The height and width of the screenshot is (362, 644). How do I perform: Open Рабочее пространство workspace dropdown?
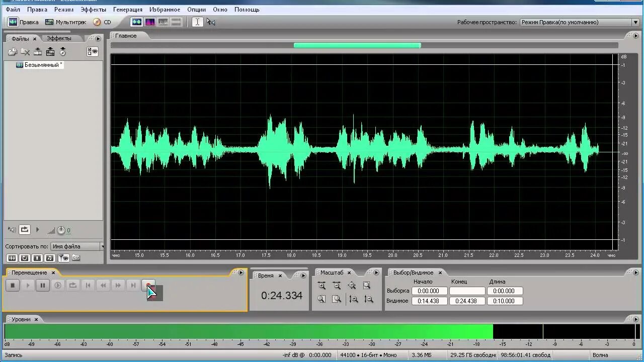tap(579, 22)
